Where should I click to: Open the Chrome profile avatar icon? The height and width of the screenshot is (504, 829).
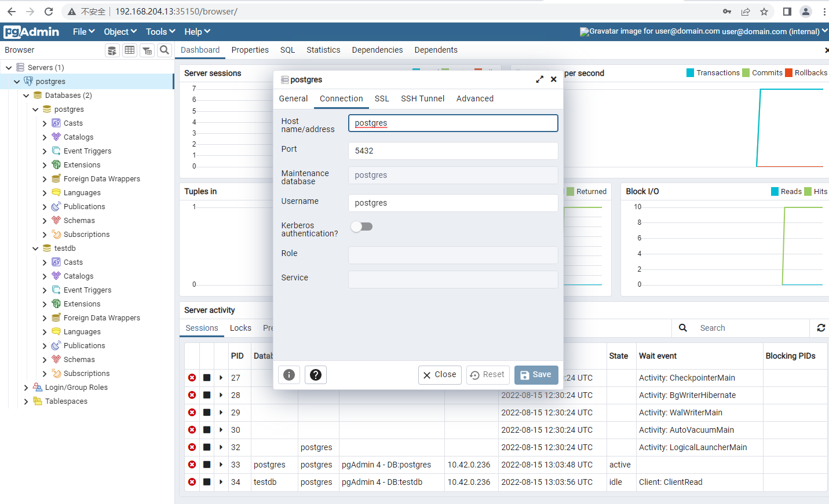coord(806,12)
